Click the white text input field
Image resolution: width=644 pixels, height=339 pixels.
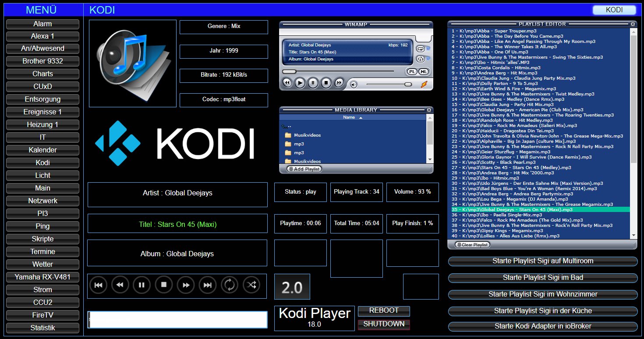coord(177,320)
